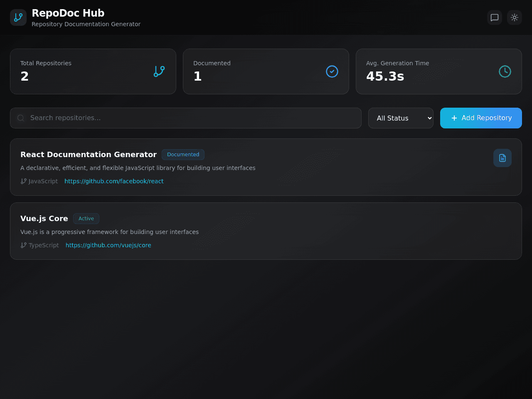Open the All Status filter dropdown
The height and width of the screenshot is (399, 532).
click(401, 118)
